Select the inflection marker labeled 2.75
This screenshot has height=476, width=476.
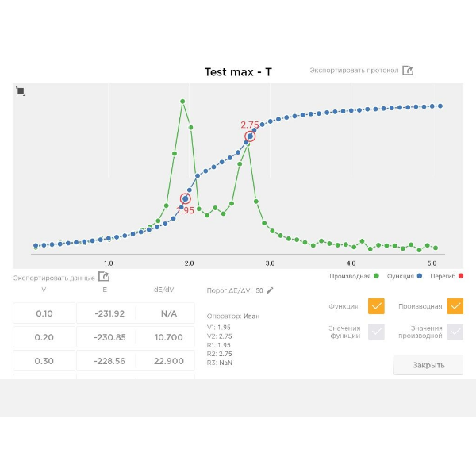(x=250, y=136)
